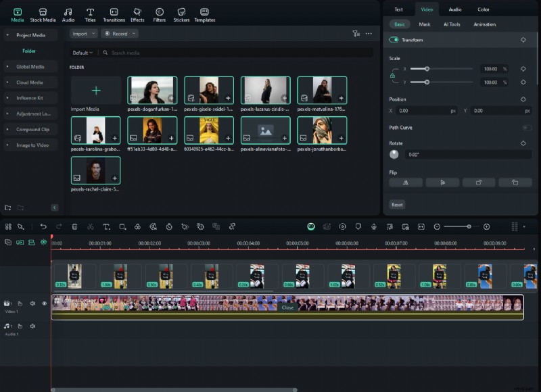Click the Reset button in the Video panel

(398, 204)
